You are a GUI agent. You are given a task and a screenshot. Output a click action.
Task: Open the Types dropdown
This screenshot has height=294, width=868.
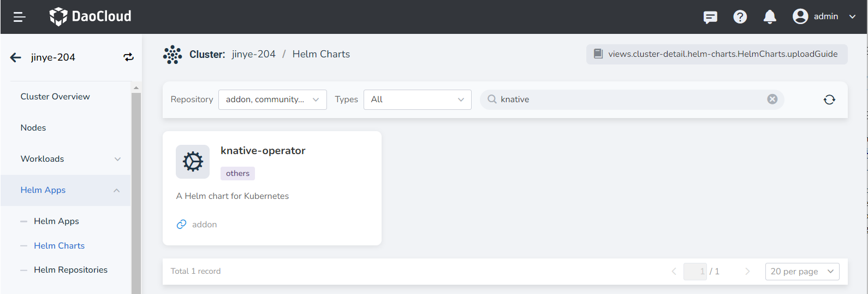[417, 99]
